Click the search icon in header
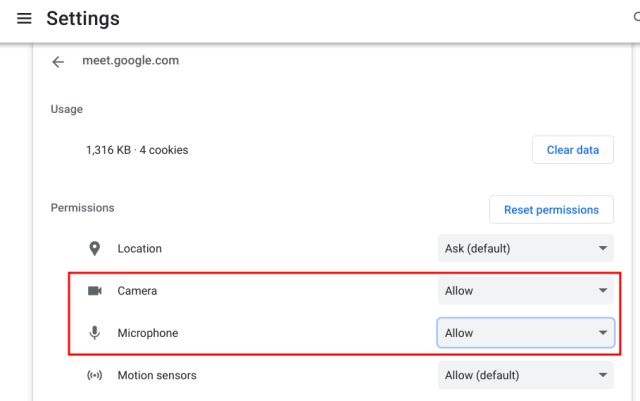Viewport: 640px width, 401px height. 636,18
